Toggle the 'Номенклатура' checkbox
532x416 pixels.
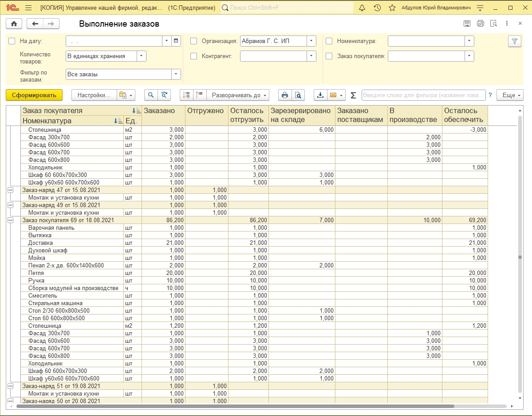[x=329, y=41]
